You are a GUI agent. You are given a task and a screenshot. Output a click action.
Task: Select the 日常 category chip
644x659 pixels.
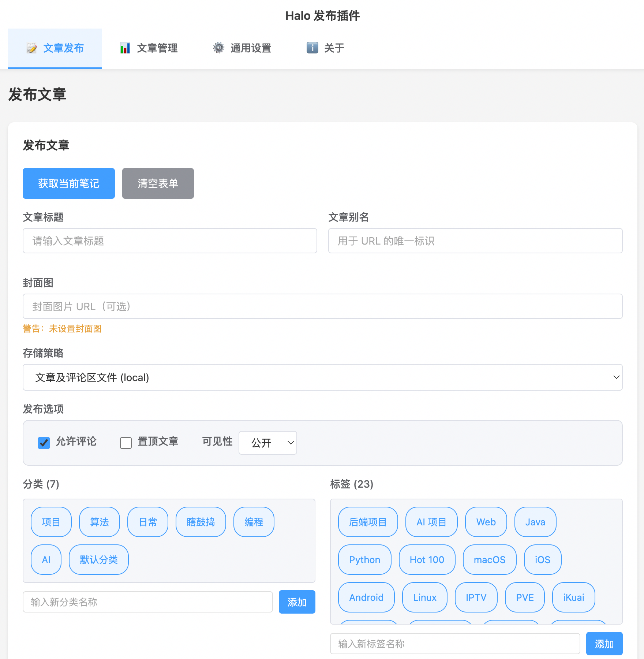pos(148,522)
